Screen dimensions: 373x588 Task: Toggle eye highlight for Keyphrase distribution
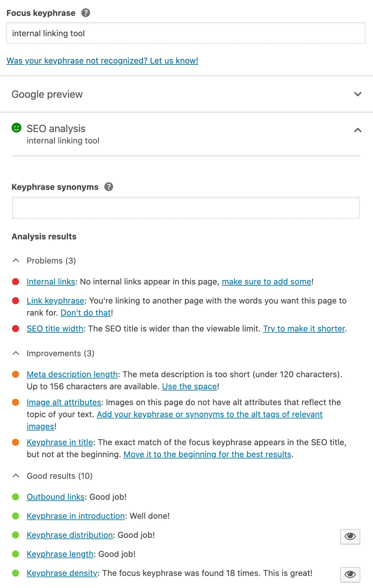point(350,537)
